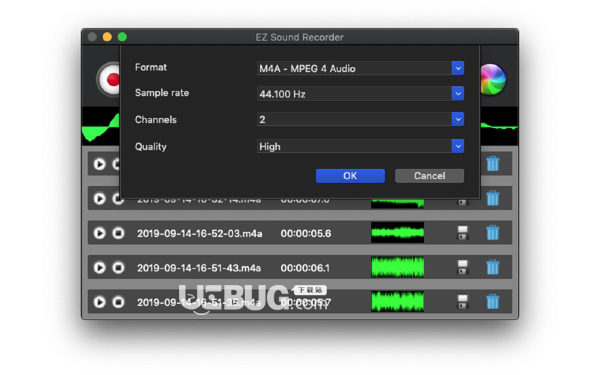Screen dimensions: 600x375
Task: Select file name 2019-09-14-16-52-03.m4a
Action: (200, 233)
